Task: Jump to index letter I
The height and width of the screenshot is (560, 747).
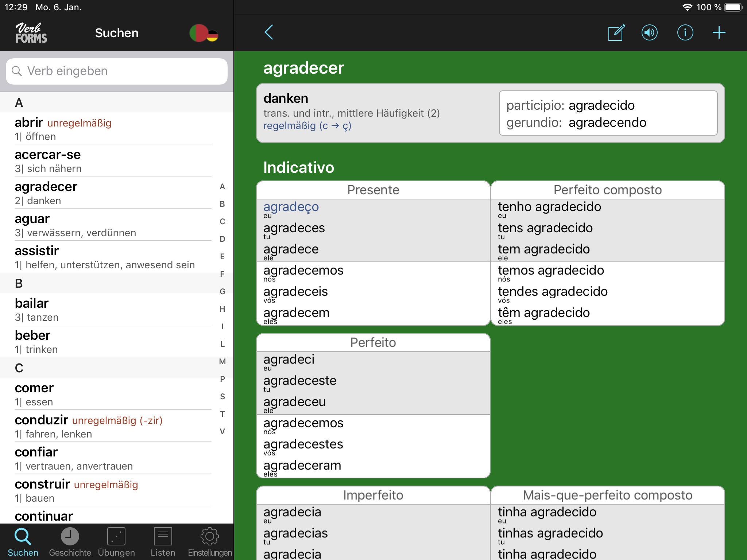Action: click(x=222, y=327)
